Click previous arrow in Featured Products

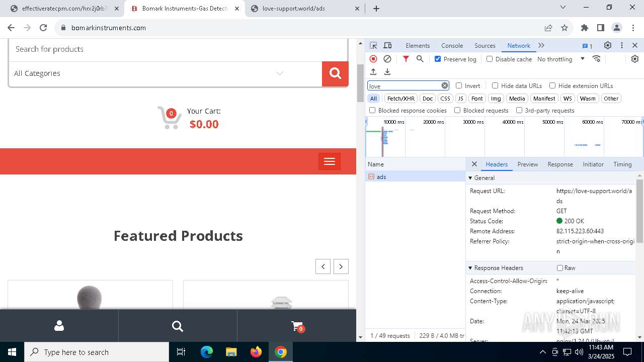point(323,266)
